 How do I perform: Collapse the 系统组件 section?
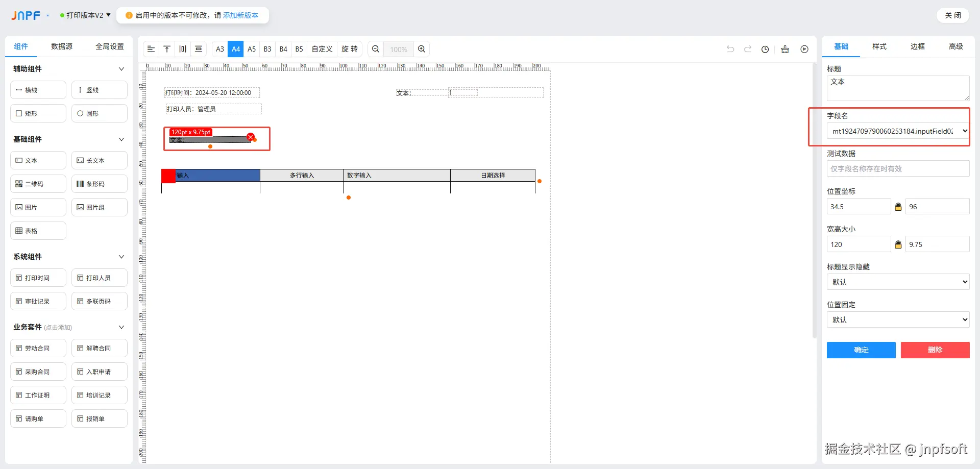(121, 257)
